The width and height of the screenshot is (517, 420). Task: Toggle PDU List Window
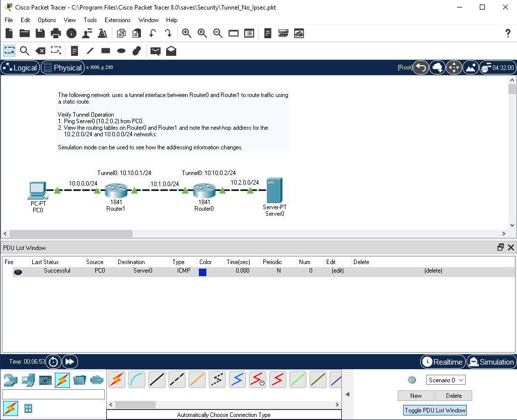[435, 410]
